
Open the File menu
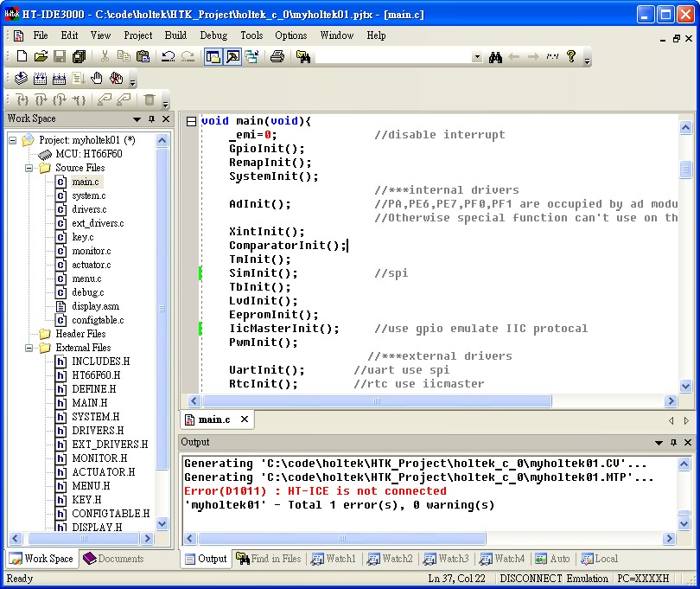tap(41, 35)
